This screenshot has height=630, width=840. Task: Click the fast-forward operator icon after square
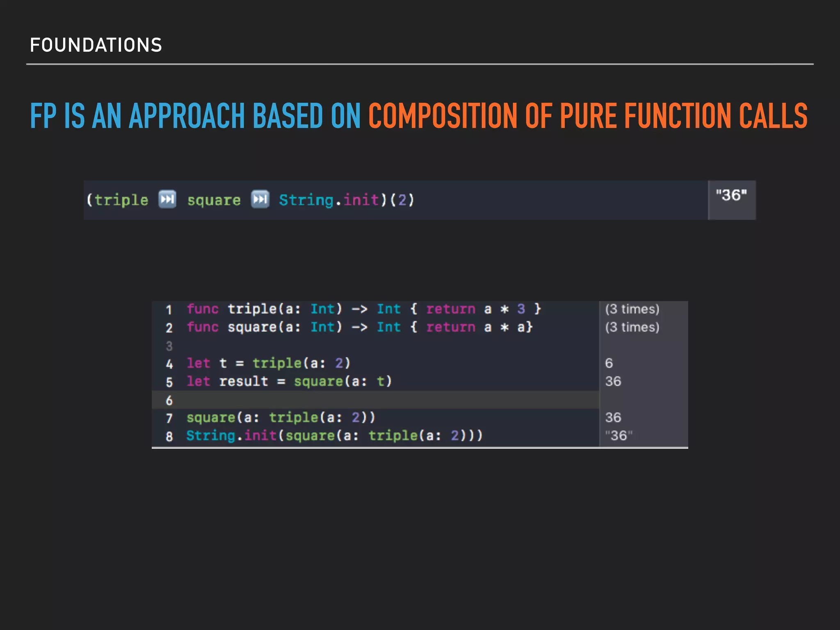point(260,200)
